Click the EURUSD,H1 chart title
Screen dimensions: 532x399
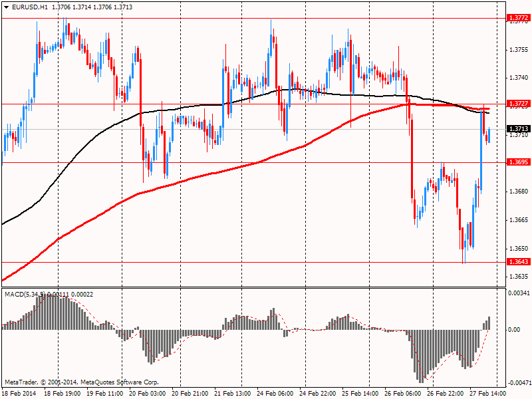(29, 7)
